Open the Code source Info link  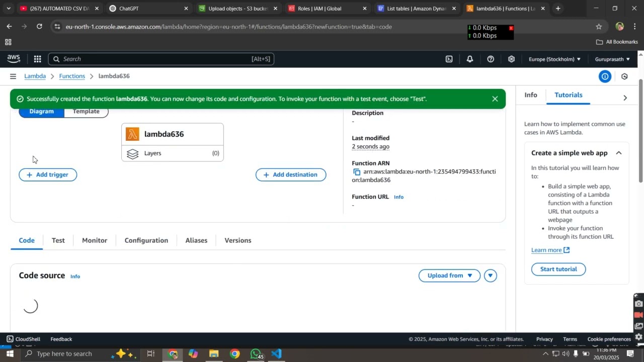75,277
